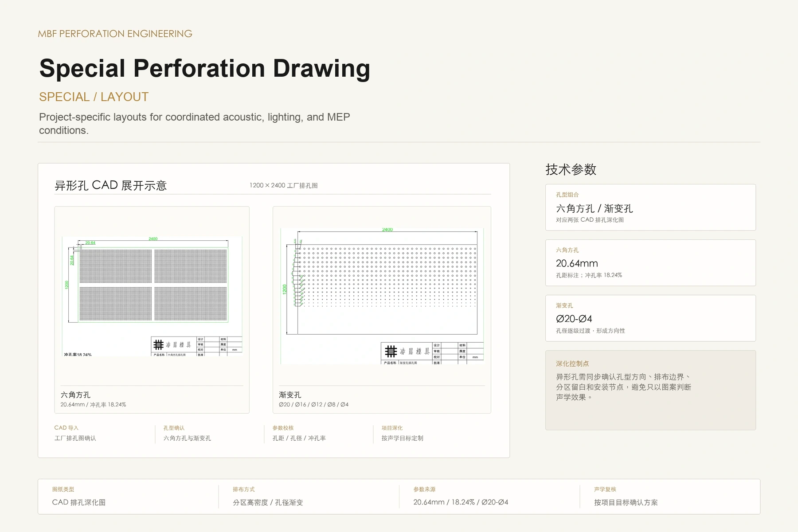The width and height of the screenshot is (798, 532).
Task: Click '分区高密度 / 孔径渐变' footer value
Action: 268,502
